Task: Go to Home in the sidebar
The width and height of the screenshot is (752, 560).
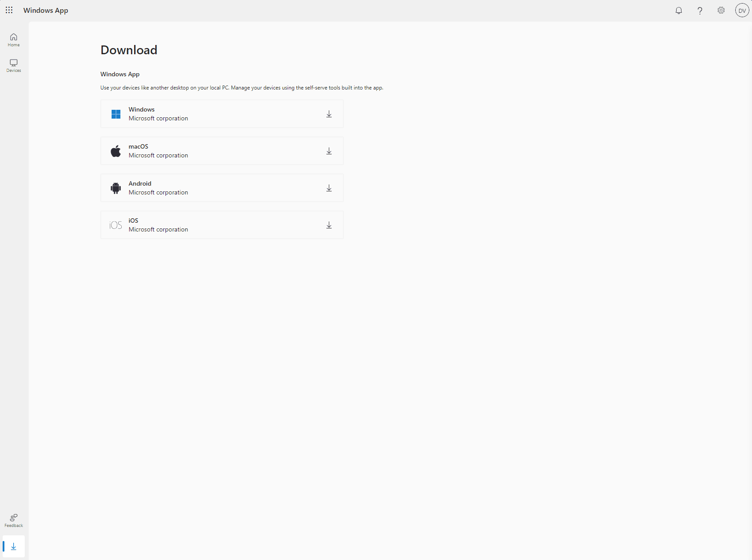Action: [x=14, y=40]
